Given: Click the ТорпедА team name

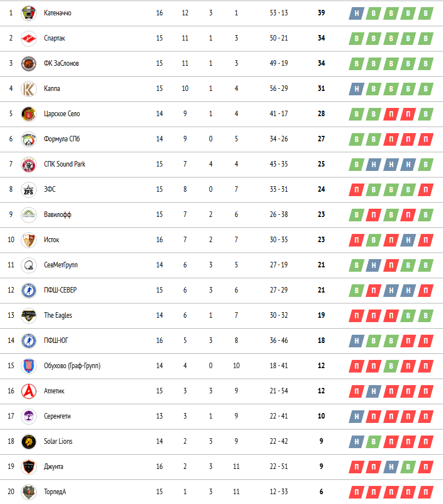Looking at the screenshot, I should pos(55,492).
